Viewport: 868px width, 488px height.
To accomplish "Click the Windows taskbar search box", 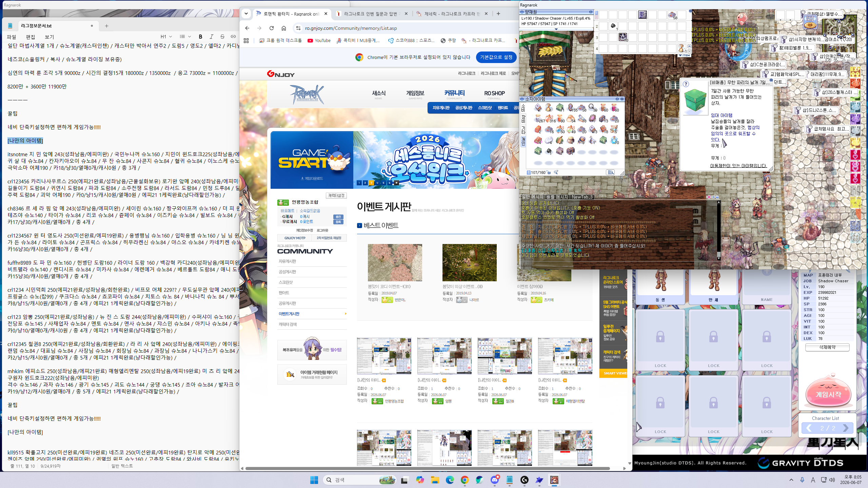I will click(x=360, y=480).
